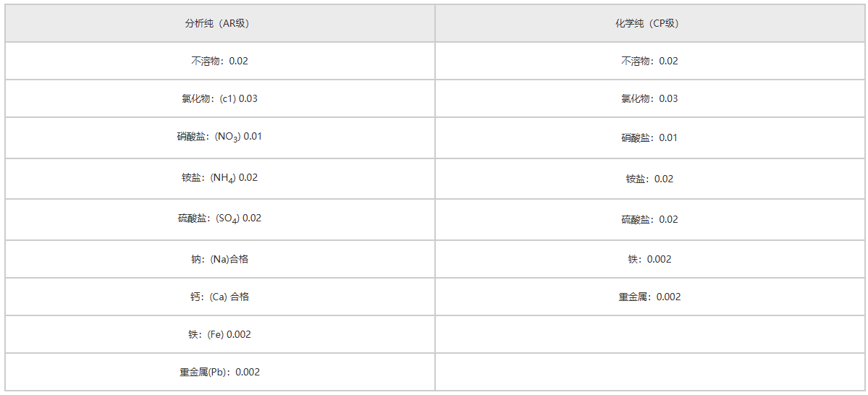Viewport: 868px width, 395px height.
Task: Select the cell 硫酸盐：(SO4) 0.02
Action: [x=220, y=220]
